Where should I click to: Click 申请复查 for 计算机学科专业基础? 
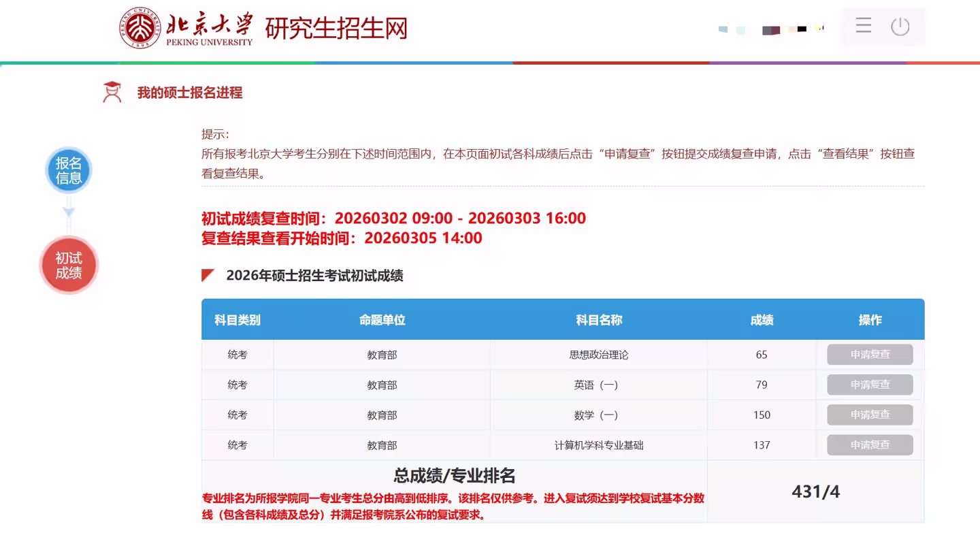870,445
